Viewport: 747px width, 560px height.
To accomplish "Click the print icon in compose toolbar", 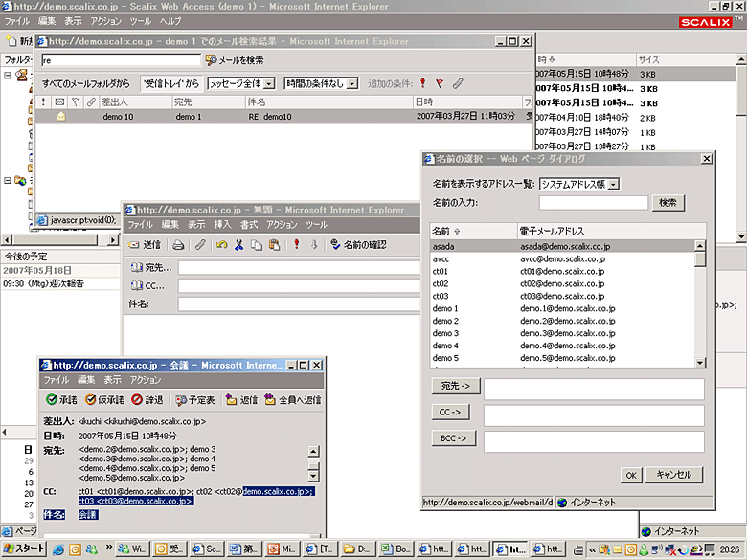I will [178, 245].
